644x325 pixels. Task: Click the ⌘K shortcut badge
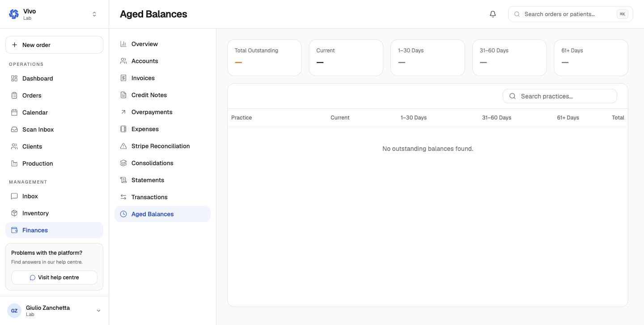(622, 14)
